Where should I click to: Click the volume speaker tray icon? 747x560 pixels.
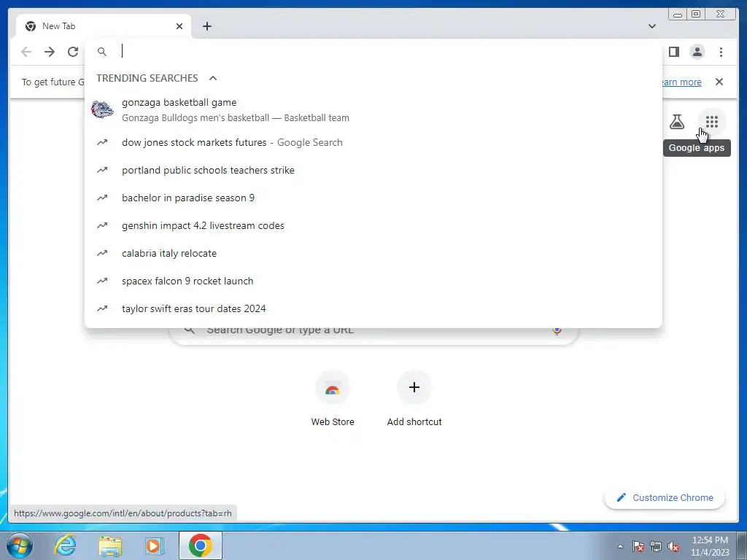click(x=673, y=546)
